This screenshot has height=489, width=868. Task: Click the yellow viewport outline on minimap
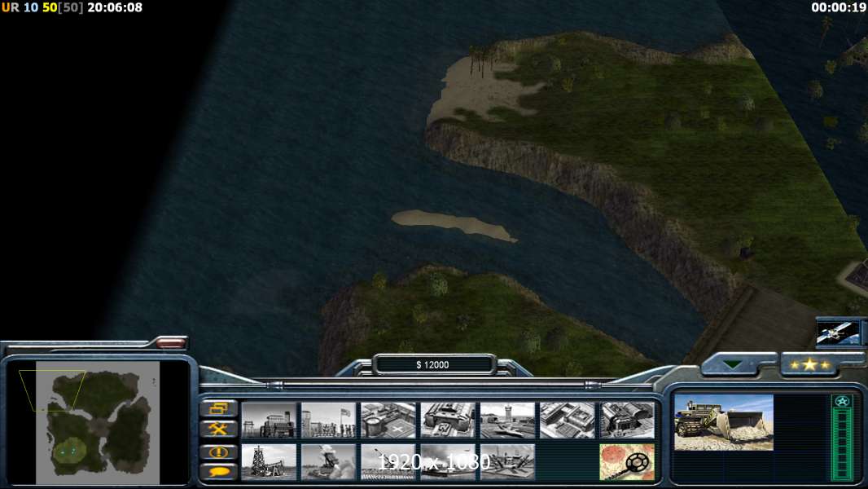[x=52, y=391]
